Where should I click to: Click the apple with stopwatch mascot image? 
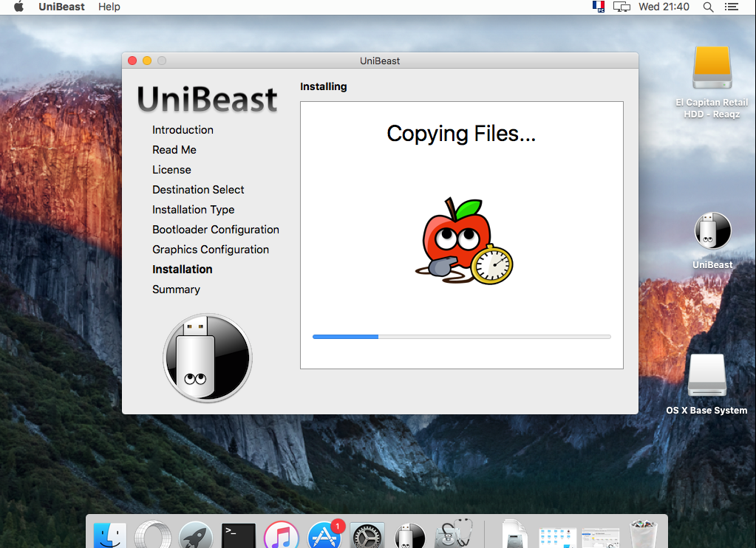pyautogui.click(x=464, y=241)
